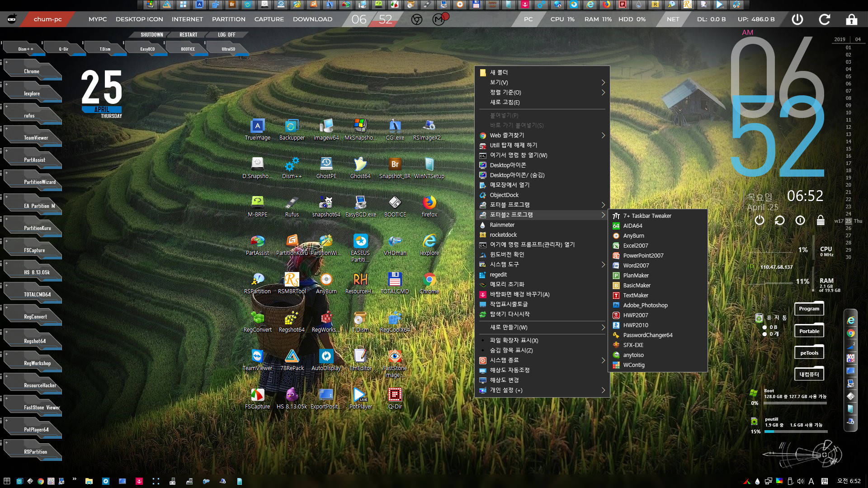The width and height of the screenshot is (868, 488).
Task: Click the PARTITION top bar item
Action: (229, 19)
